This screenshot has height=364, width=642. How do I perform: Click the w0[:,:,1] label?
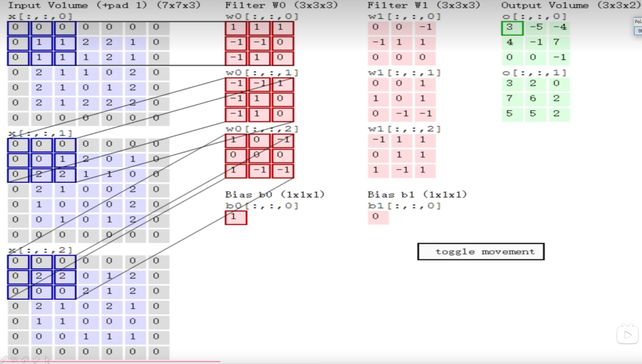tap(262, 73)
